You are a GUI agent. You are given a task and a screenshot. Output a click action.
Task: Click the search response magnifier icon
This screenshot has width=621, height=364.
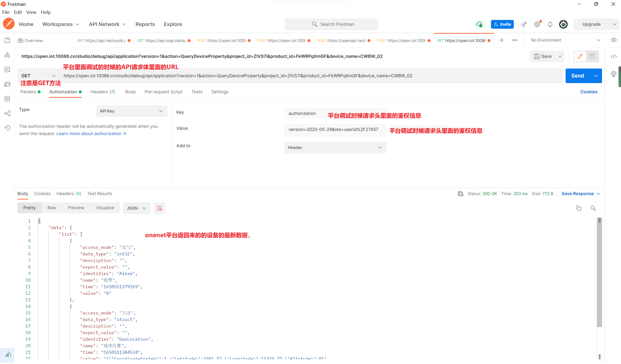[593, 208]
